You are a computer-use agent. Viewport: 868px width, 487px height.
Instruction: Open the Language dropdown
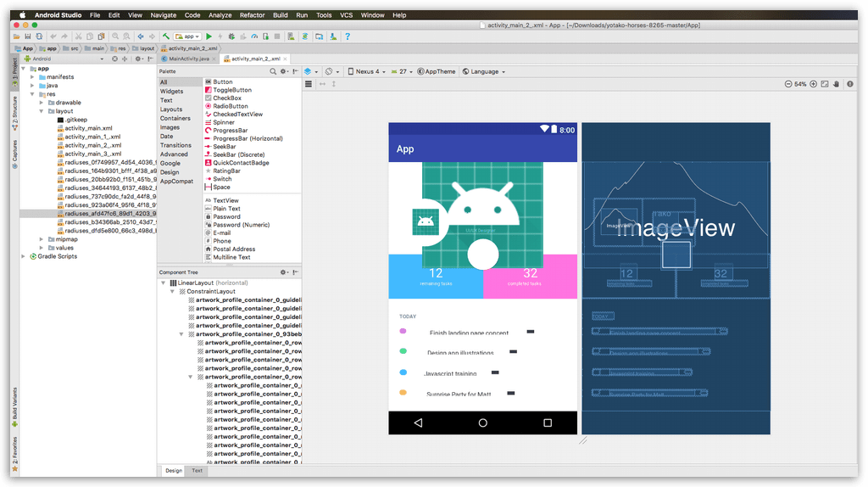tap(484, 72)
